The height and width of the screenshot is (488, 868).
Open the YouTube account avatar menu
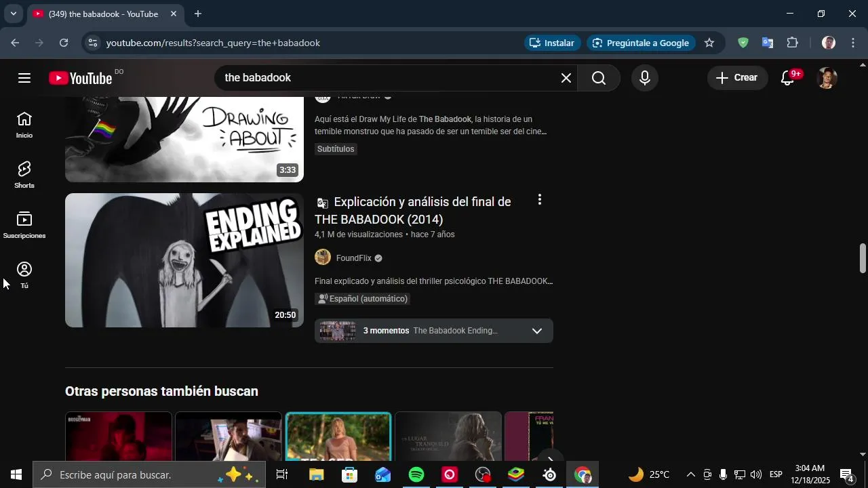pyautogui.click(x=827, y=78)
